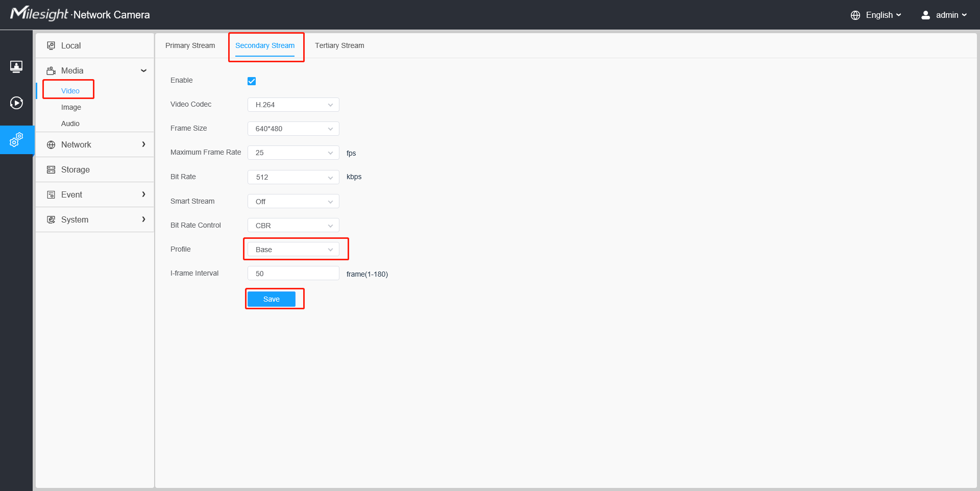Select Video under Media
The width and height of the screenshot is (980, 491).
coord(70,91)
